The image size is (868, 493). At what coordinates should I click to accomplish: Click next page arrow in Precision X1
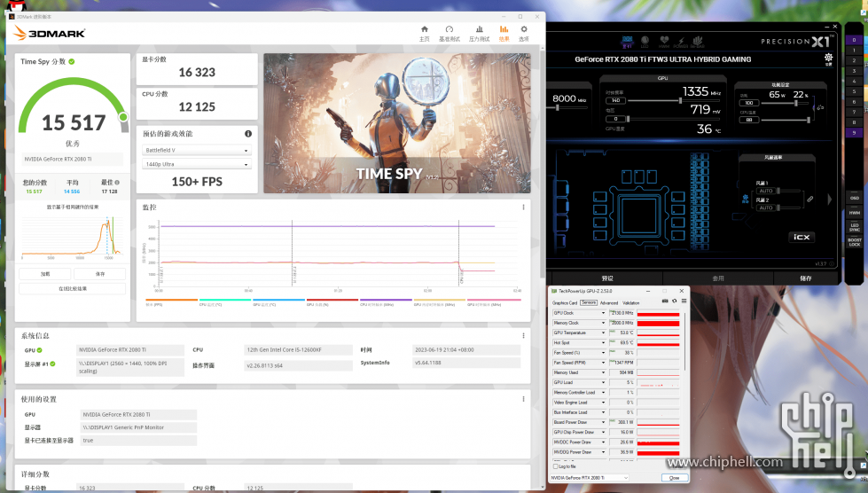coord(829,200)
